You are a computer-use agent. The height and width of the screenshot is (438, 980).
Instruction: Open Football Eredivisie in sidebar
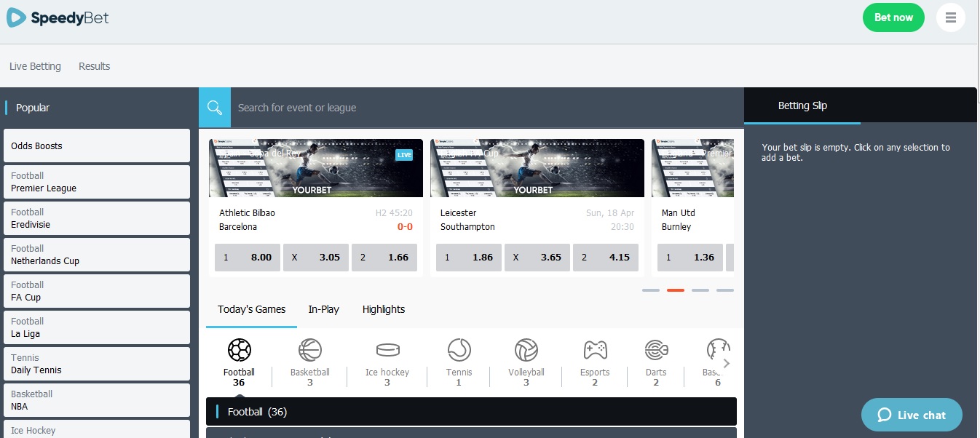pos(97,218)
